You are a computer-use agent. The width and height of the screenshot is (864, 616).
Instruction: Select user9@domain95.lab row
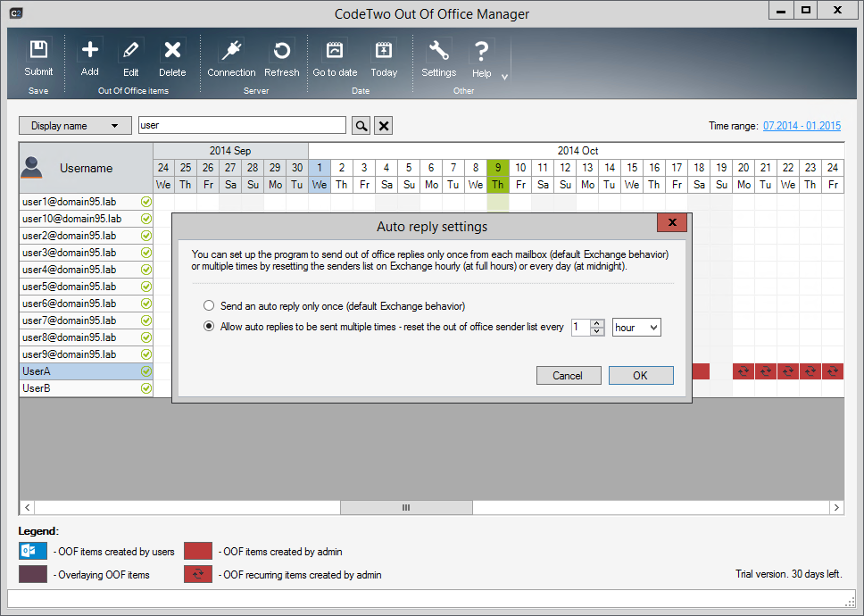click(x=86, y=354)
